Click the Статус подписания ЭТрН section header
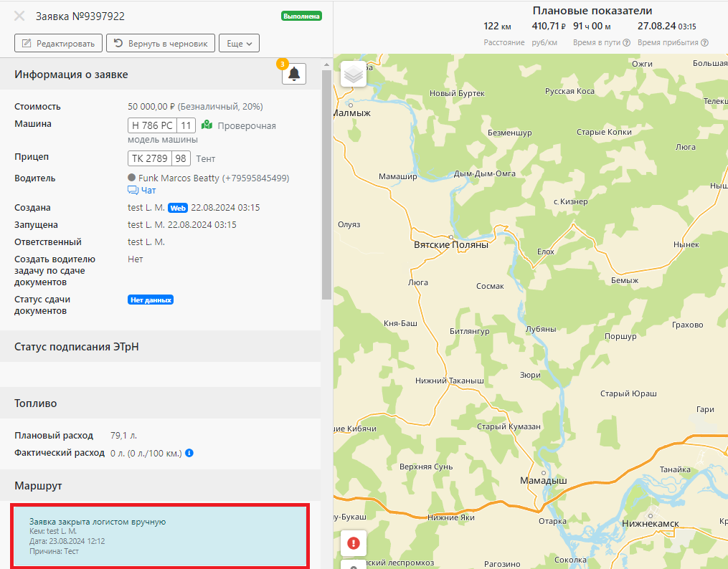This screenshot has height=569, width=728. (x=77, y=347)
